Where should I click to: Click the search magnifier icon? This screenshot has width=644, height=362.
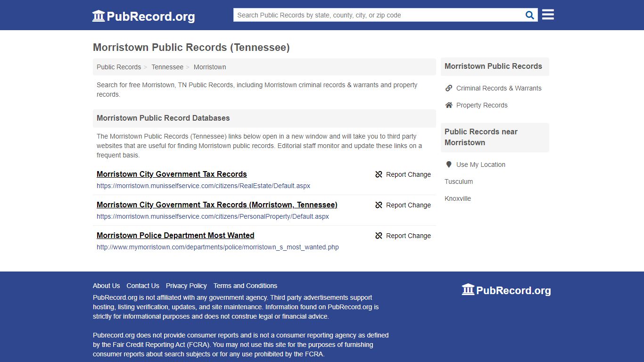click(x=530, y=15)
